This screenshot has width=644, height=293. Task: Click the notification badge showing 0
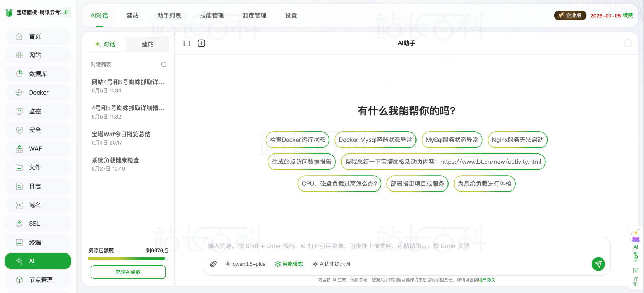click(x=66, y=12)
